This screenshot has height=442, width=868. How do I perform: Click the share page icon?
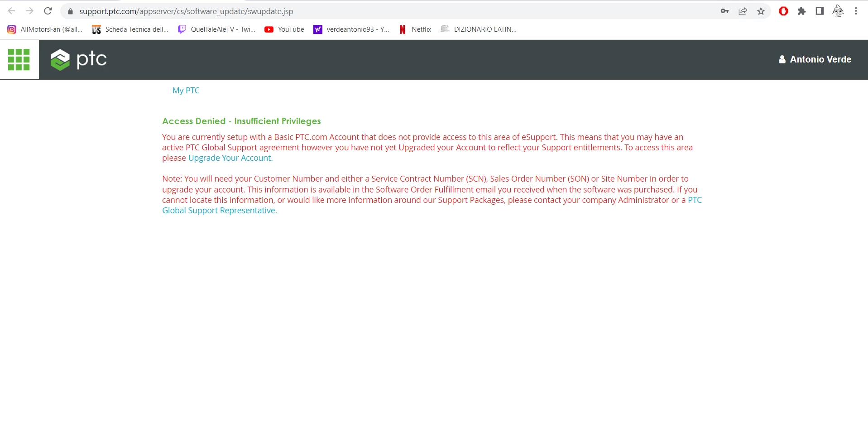[743, 11]
